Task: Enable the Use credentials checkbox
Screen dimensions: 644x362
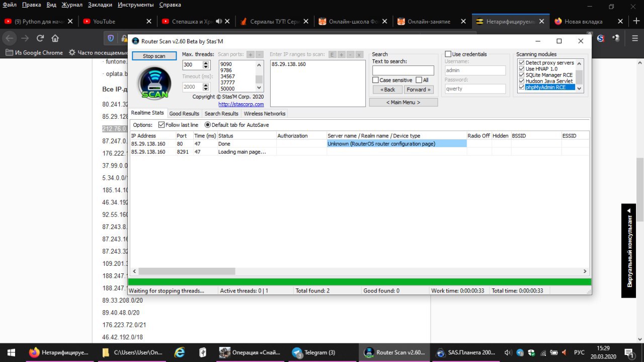Action: tap(448, 54)
